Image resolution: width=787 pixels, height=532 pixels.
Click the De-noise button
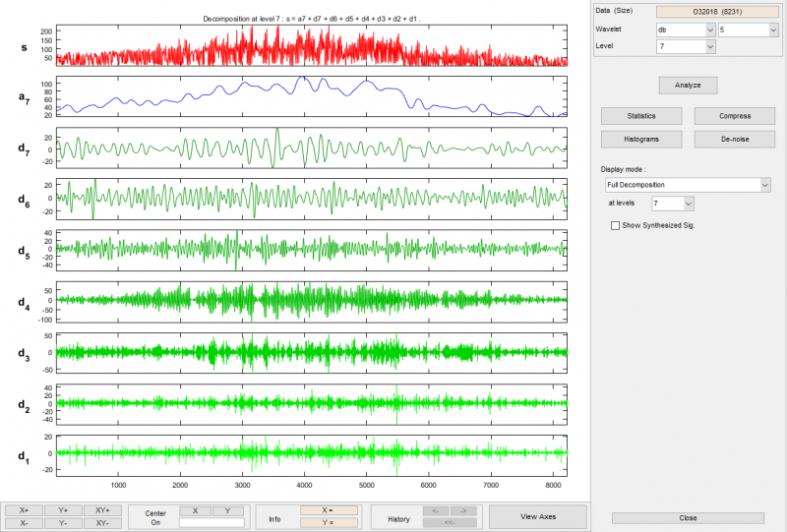734,140
